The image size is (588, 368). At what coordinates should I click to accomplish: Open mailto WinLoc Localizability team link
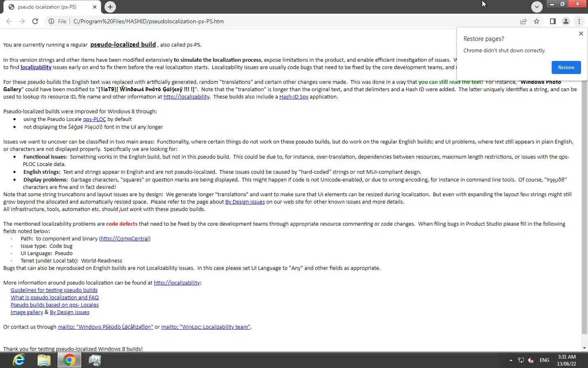click(206, 327)
